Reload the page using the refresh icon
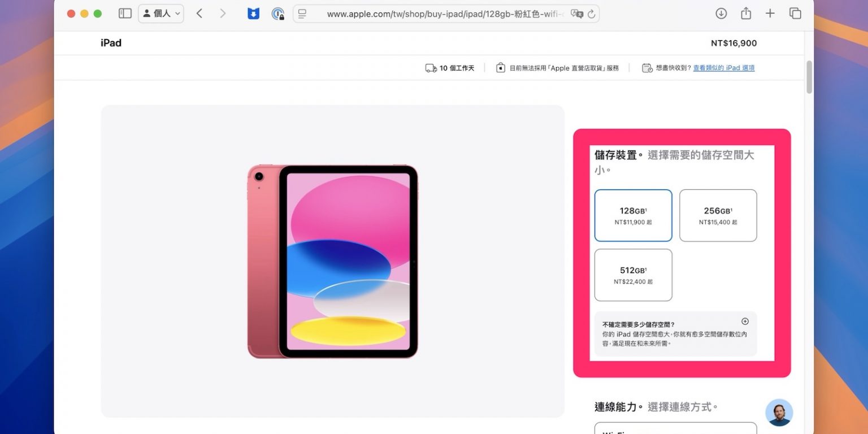868x434 pixels. (x=591, y=14)
